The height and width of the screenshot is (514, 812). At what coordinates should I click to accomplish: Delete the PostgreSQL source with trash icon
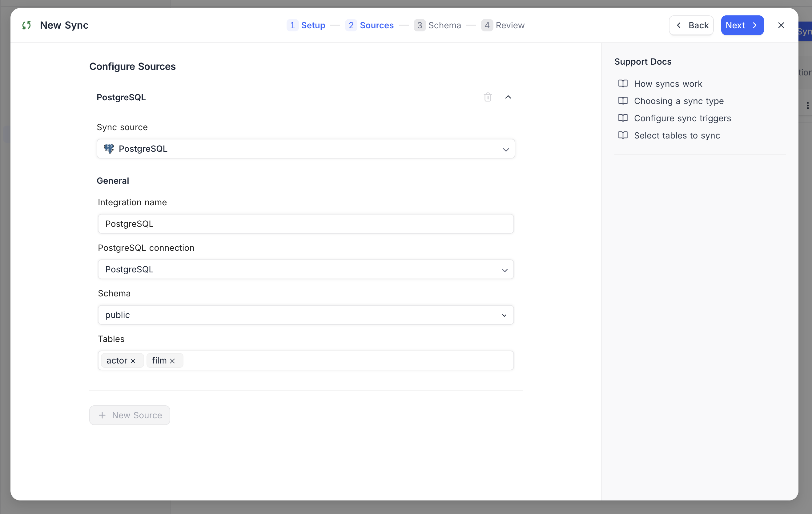coord(488,97)
